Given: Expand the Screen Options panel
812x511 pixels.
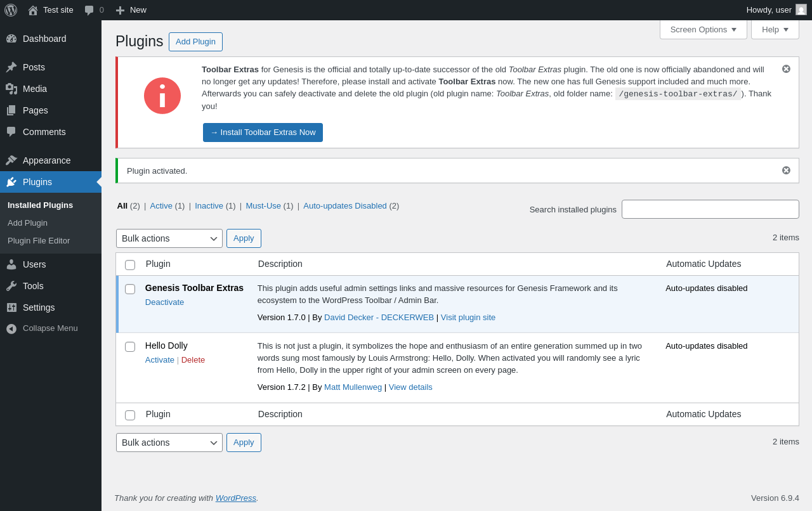Looking at the screenshot, I should 703,29.
